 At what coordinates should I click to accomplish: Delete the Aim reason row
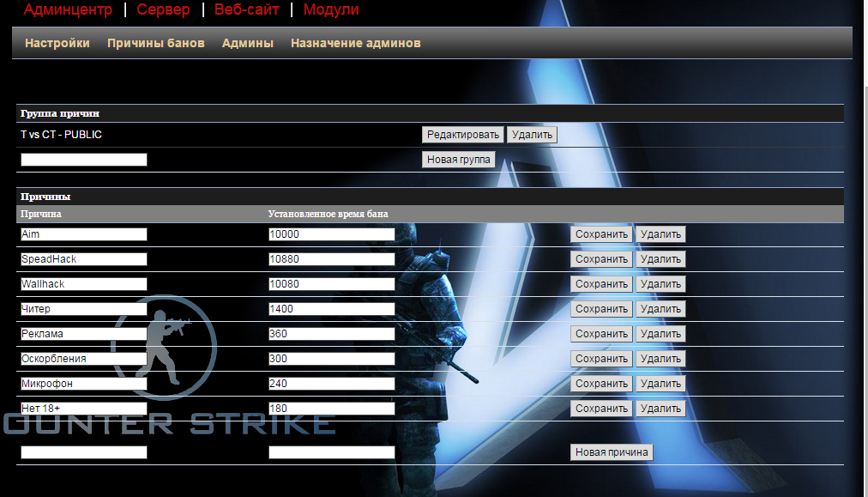[660, 234]
